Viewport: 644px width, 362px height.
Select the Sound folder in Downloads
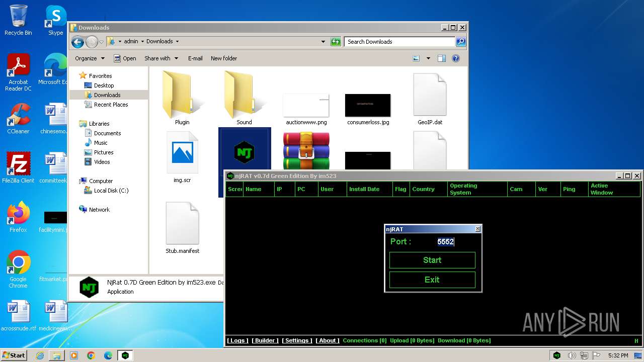[244, 99]
